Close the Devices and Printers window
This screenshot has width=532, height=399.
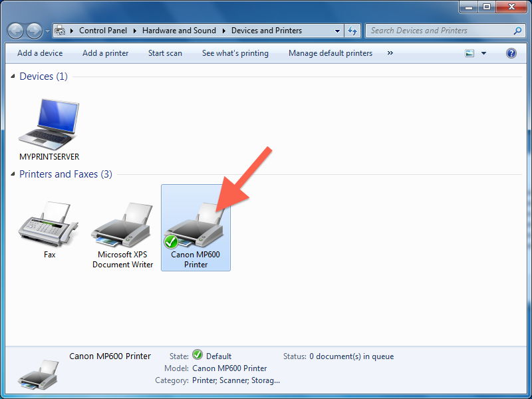click(x=511, y=7)
